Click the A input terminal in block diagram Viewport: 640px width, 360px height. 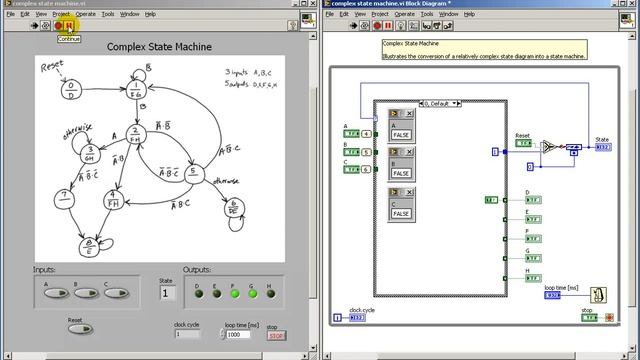tap(351, 133)
